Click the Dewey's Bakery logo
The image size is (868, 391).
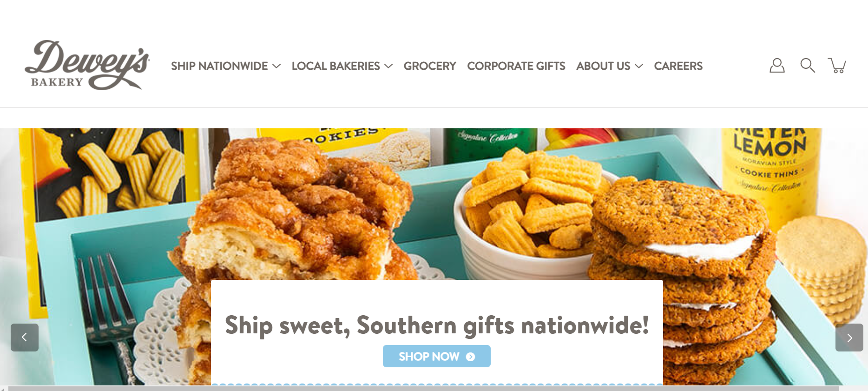87,65
